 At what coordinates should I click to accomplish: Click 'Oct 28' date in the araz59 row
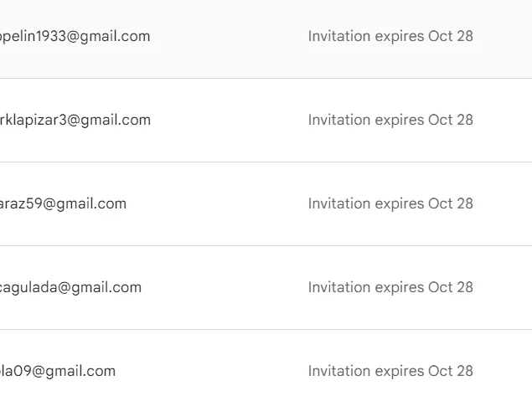tap(451, 203)
